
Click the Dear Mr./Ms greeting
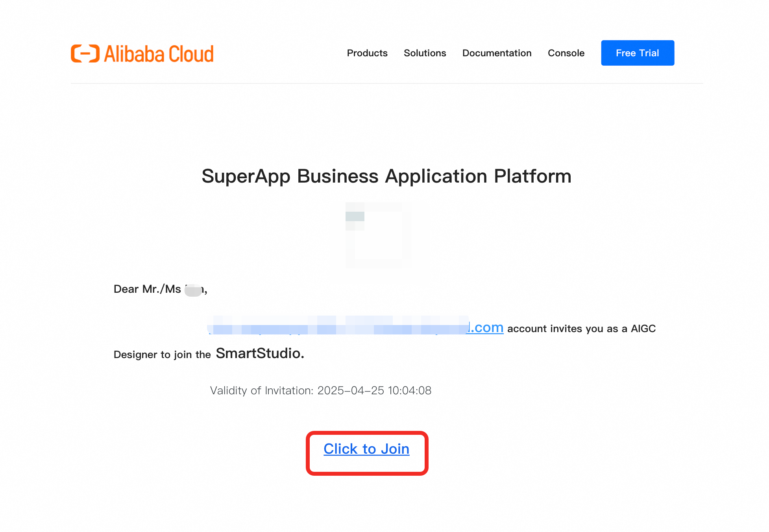tap(147, 289)
